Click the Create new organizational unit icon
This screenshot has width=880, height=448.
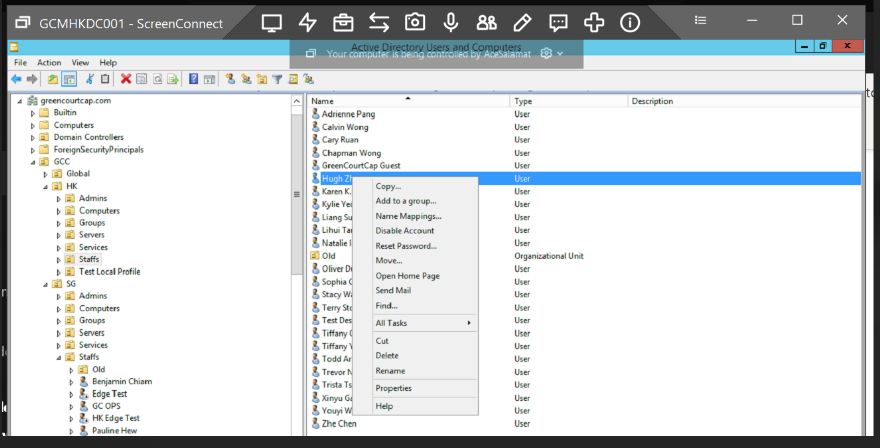[x=262, y=79]
